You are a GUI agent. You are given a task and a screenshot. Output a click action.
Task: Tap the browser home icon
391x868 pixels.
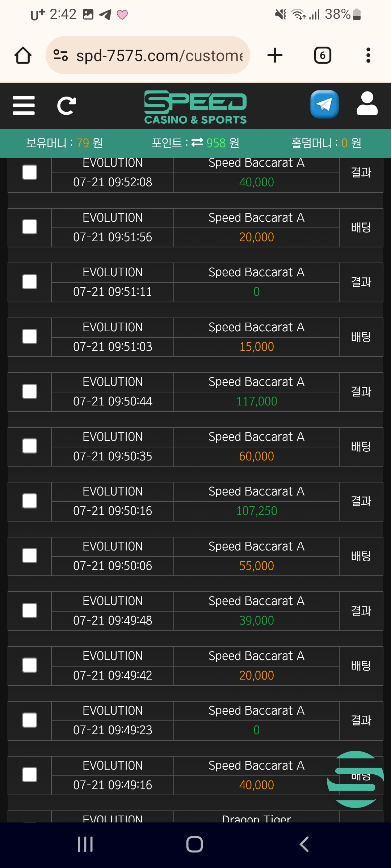(23, 56)
